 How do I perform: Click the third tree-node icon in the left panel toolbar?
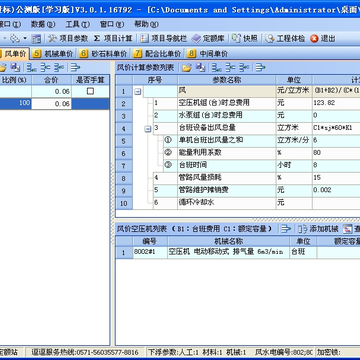[x=59, y=68]
